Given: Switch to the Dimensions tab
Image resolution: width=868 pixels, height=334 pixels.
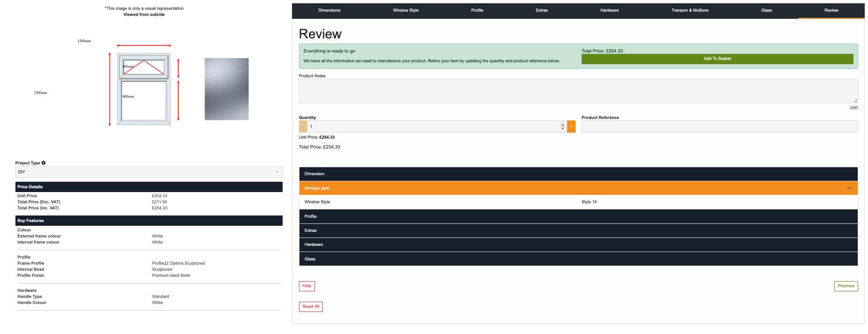Looking at the screenshot, I should [329, 10].
